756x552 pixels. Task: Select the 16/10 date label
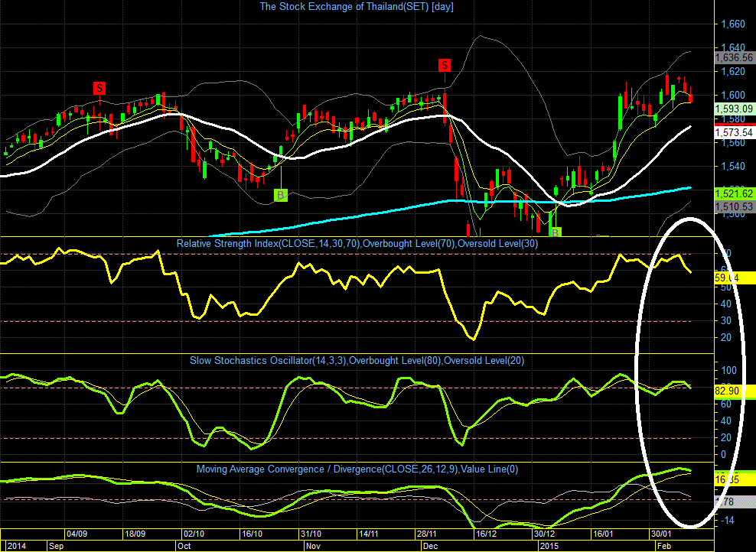(x=252, y=534)
